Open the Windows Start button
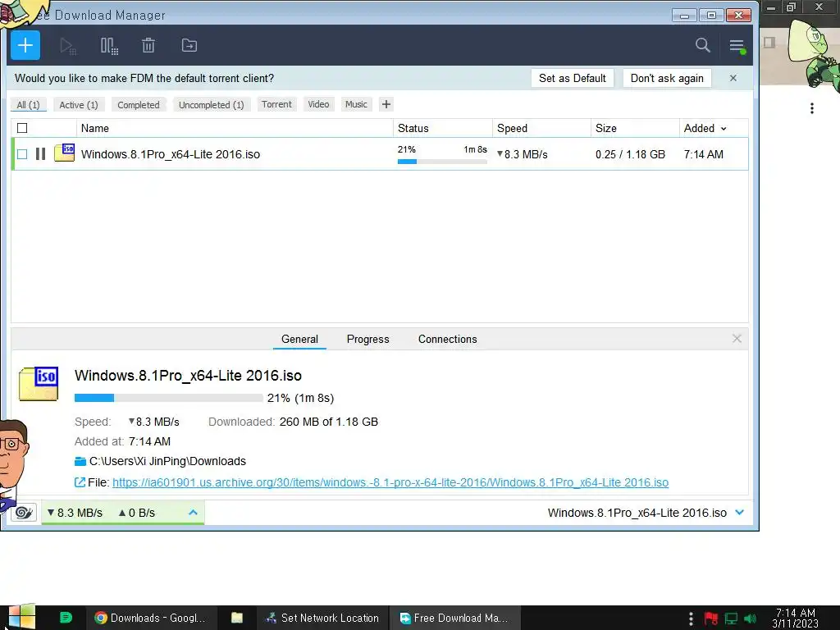 [21, 617]
